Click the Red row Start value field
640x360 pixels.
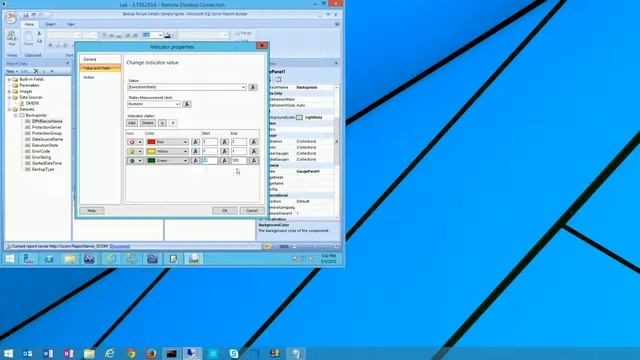(x=210, y=142)
